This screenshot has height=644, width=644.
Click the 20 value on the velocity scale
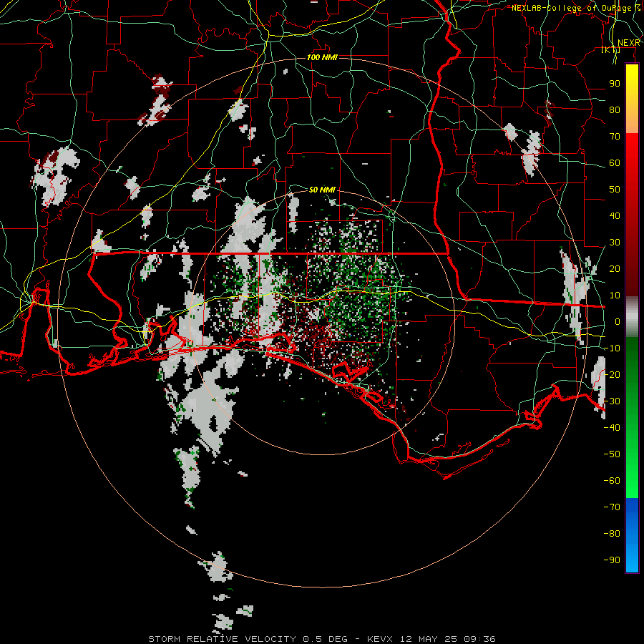pyautogui.click(x=615, y=269)
